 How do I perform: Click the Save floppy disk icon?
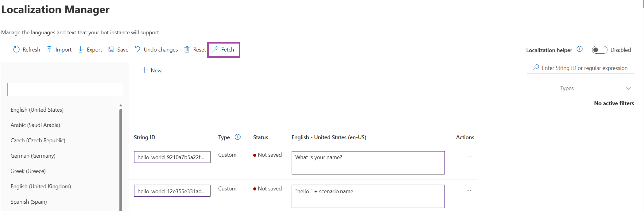pyautogui.click(x=111, y=50)
